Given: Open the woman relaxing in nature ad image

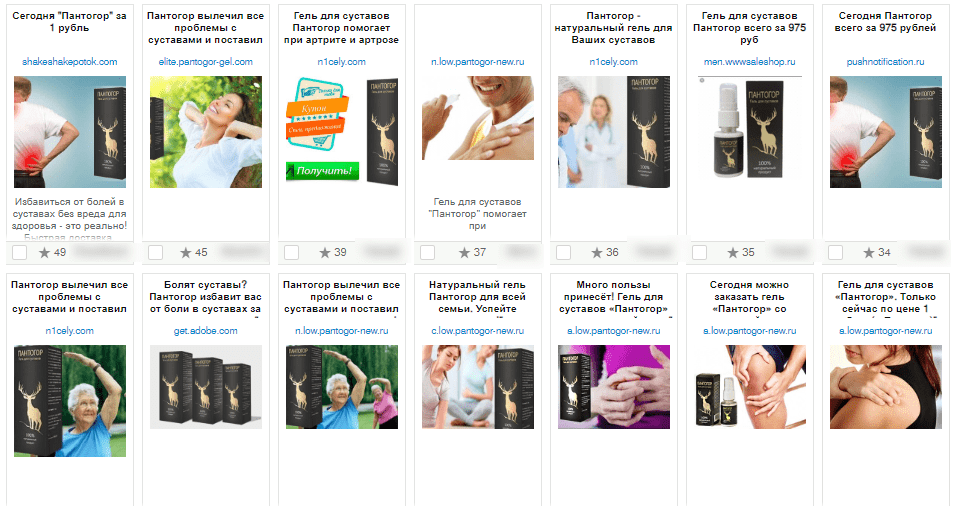Looking at the screenshot, I should pyautogui.click(x=206, y=132).
